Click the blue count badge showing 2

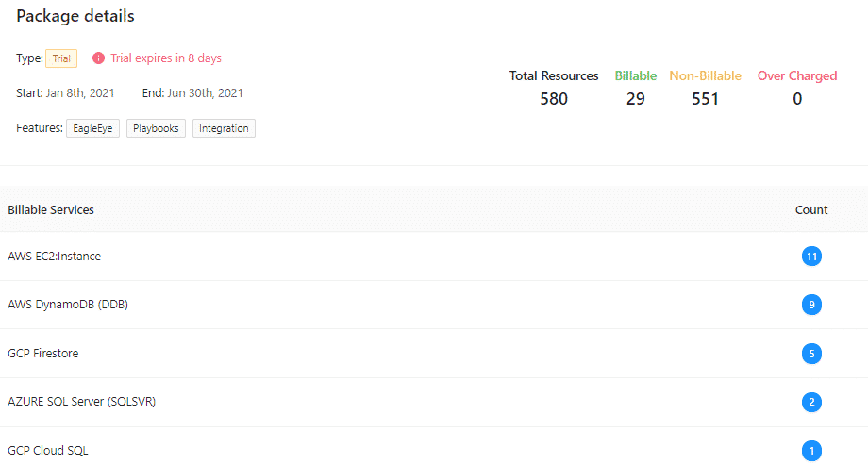click(x=811, y=402)
